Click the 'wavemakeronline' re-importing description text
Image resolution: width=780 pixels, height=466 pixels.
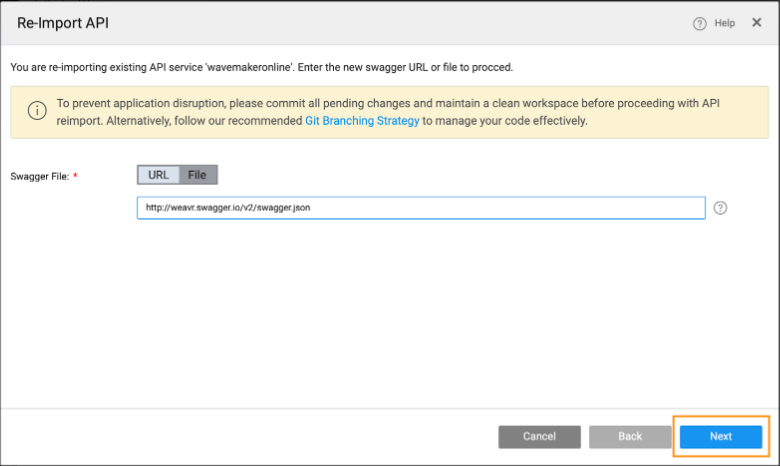tap(260, 67)
